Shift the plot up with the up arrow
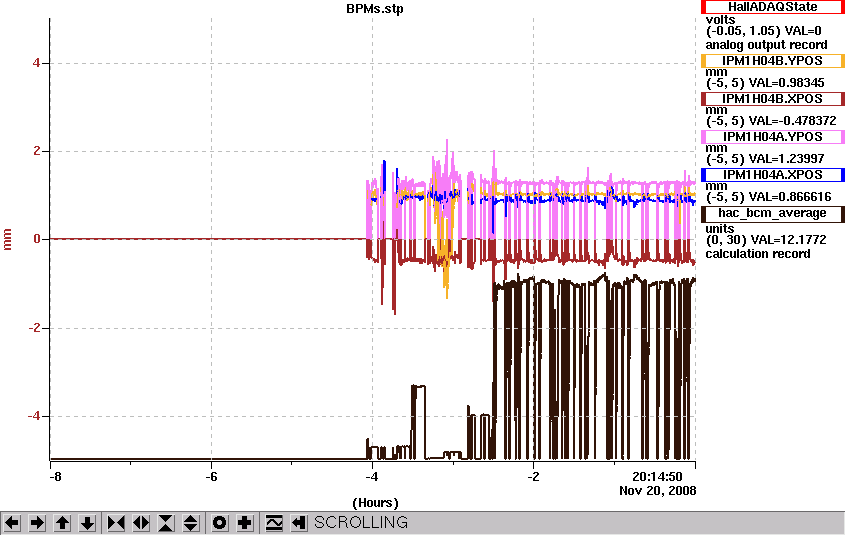Image resolution: width=845 pixels, height=535 pixels. pos(63,523)
